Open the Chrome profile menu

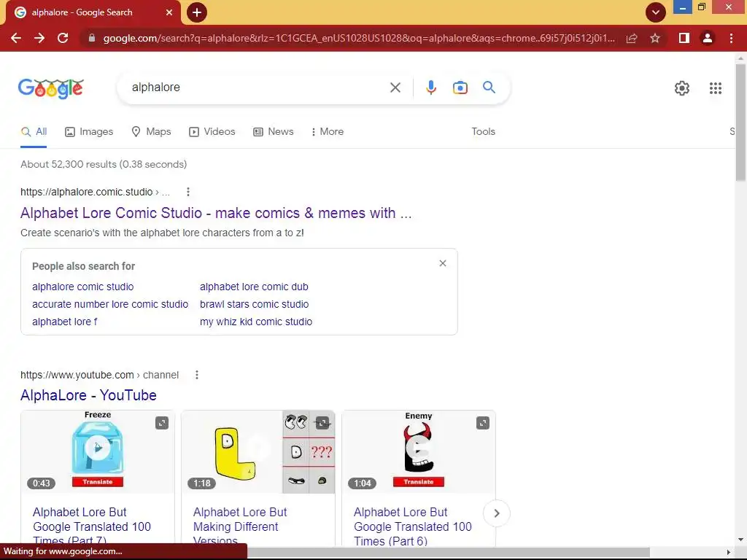[708, 38]
